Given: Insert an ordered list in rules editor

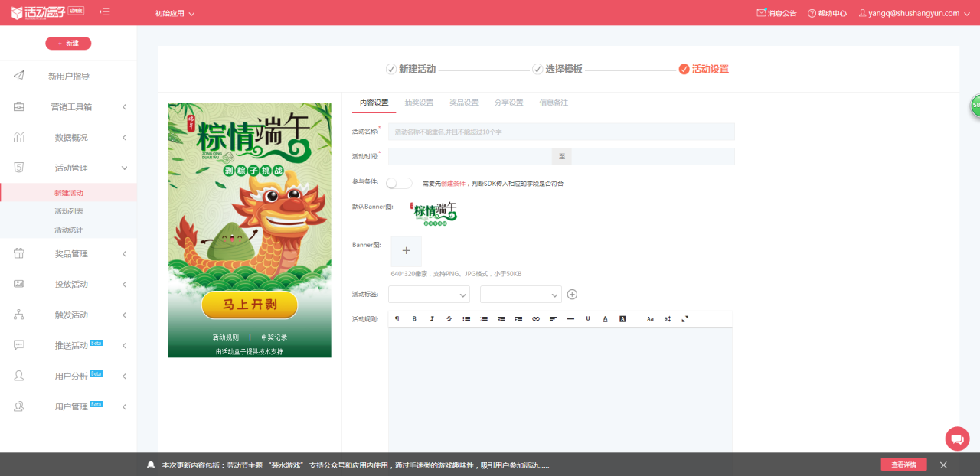Looking at the screenshot, I should tap(483, 318).
